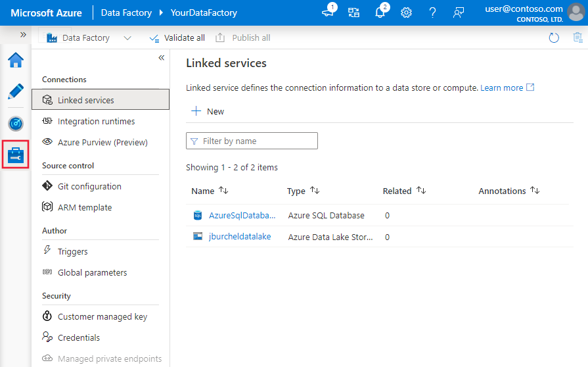This screenshot has width=588, height=367.
Task: Open the Home hub icon
Action: click(15, 60)
